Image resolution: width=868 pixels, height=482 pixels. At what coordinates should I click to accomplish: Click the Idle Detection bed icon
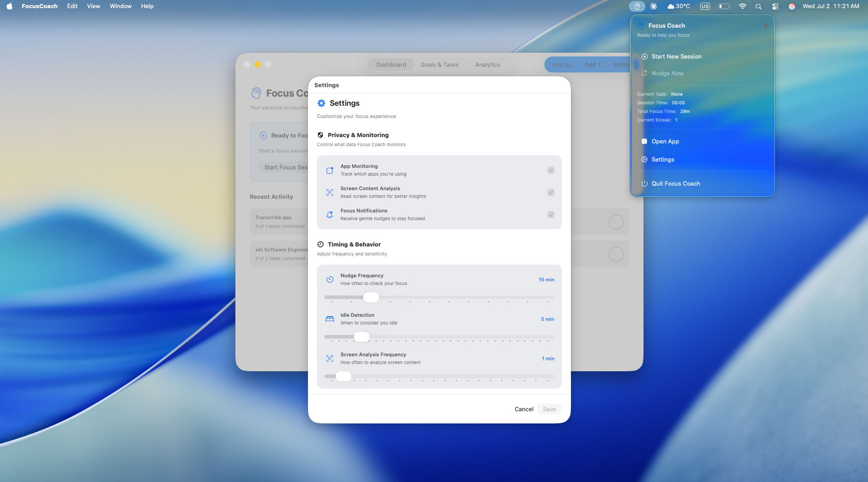330,319
